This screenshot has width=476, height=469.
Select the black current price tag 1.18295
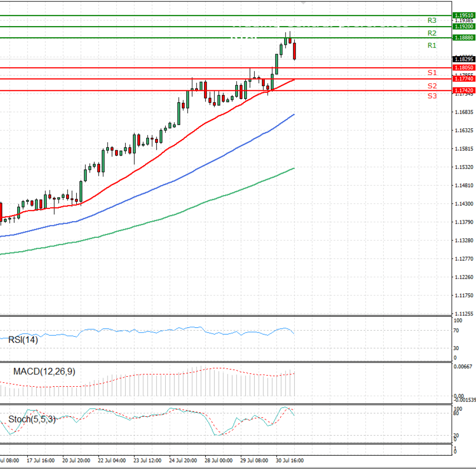pos(464,59)
